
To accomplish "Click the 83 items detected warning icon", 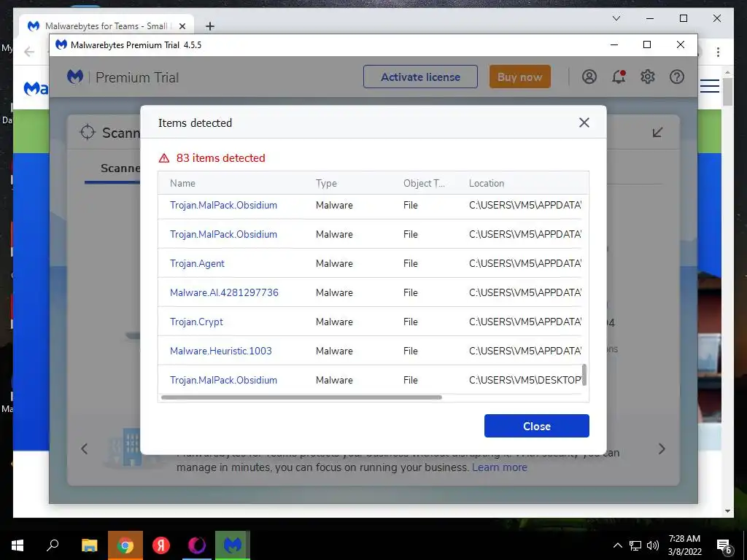I will point(164,158).
